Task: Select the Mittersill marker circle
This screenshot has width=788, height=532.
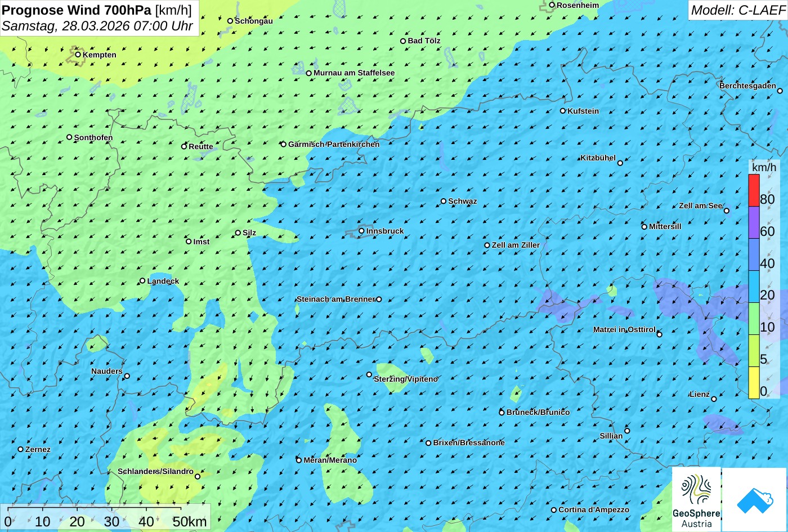Action: (644, 227)
